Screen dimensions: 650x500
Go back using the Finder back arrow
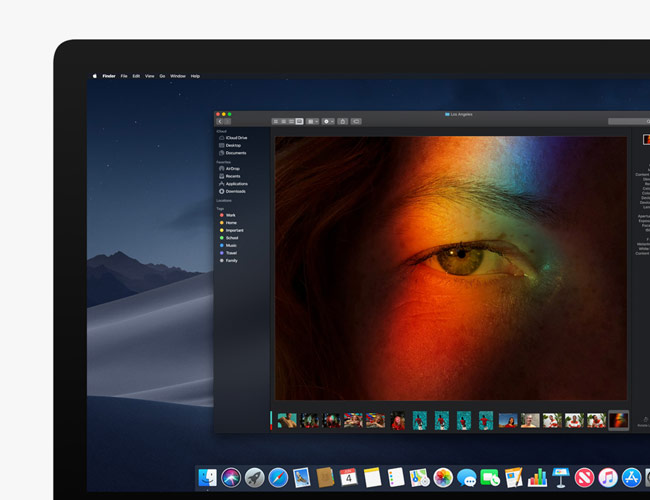[219, 121]
